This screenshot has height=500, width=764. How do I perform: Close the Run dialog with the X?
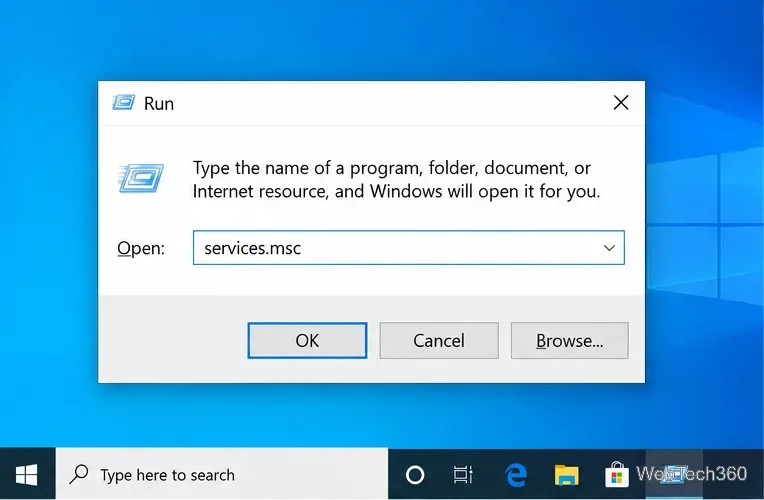pyautogui.click(x=621, y=102)
